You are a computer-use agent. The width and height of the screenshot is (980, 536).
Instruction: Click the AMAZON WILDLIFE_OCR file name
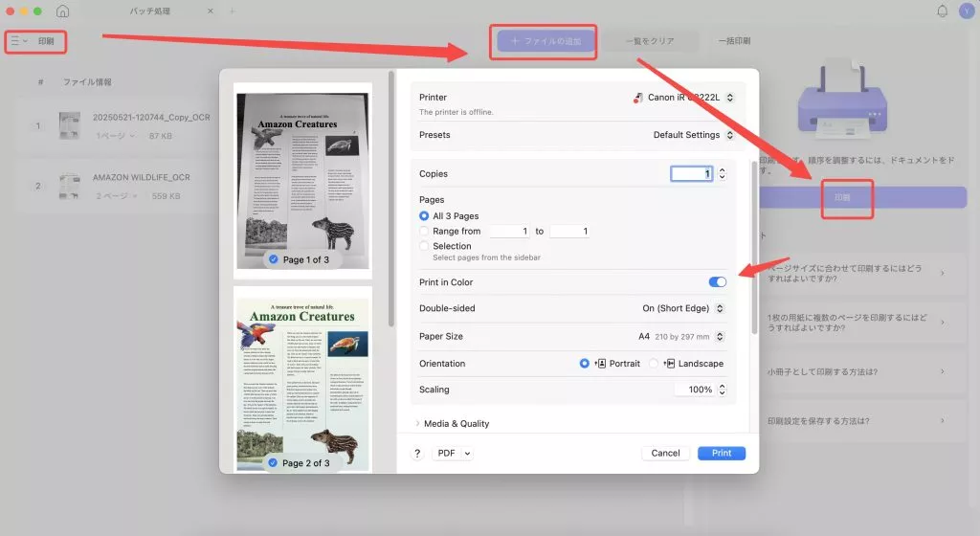[142, 177]
